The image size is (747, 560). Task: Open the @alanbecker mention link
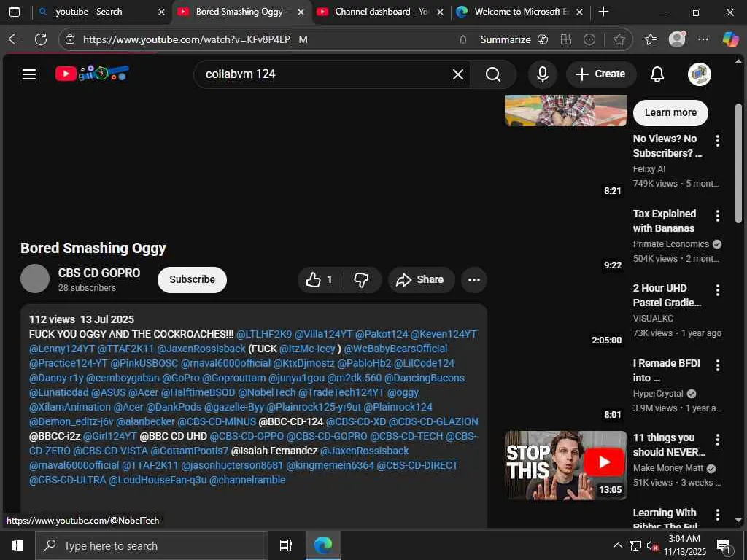[145, 422]
